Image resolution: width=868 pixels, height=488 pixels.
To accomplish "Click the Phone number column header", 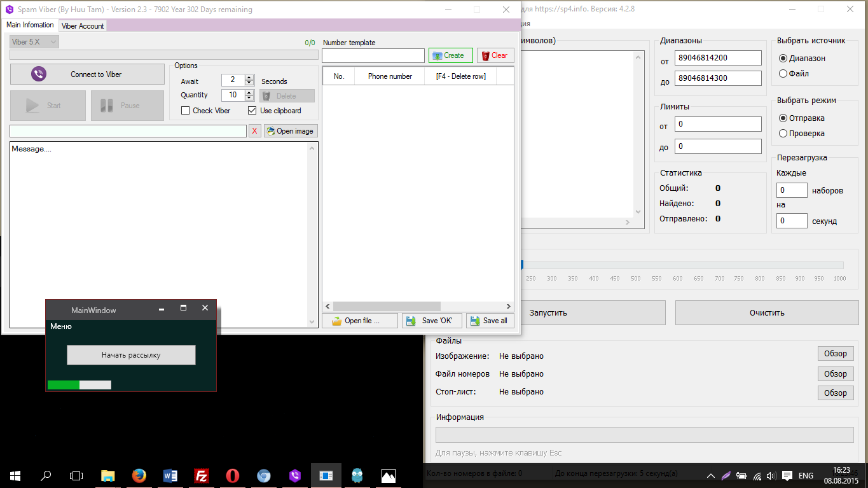I will point(390,76).
